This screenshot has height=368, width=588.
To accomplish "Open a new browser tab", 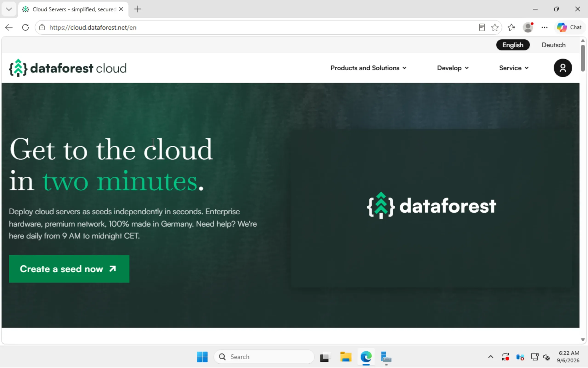I will tap(138, 9).
